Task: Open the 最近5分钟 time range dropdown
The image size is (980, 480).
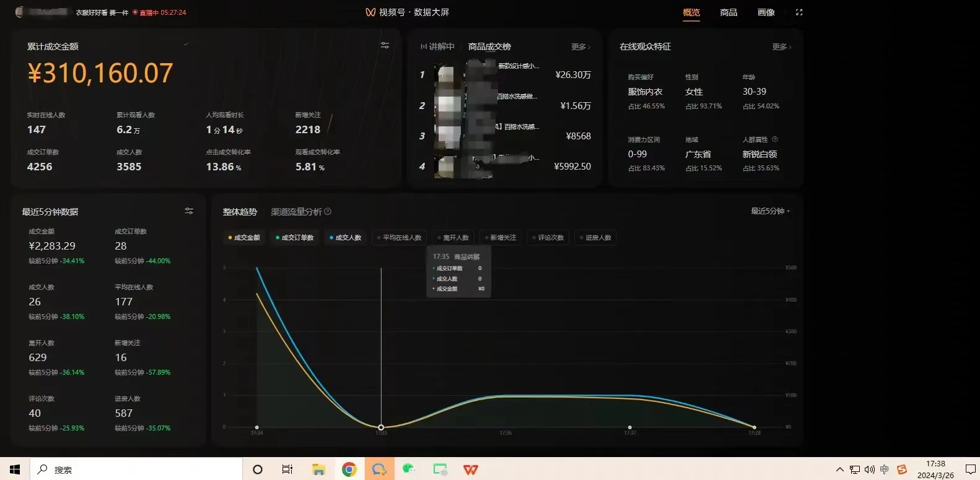Action: tap(770, 211)
